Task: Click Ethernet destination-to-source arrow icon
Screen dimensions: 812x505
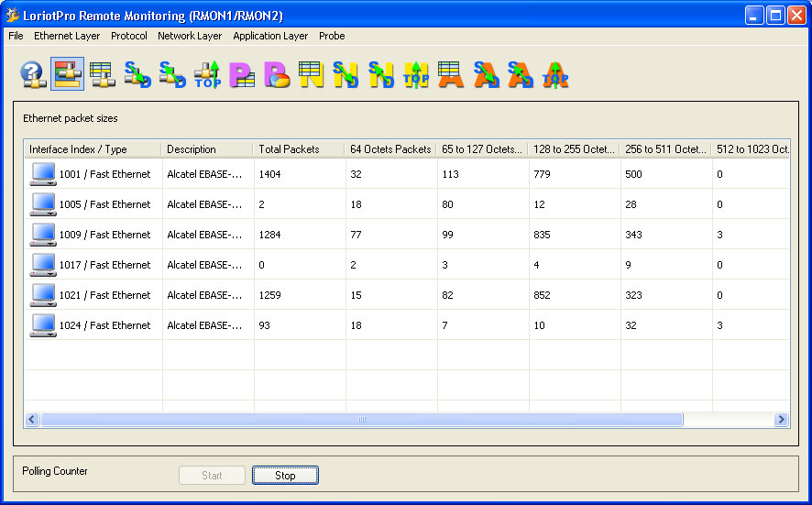Action: click(x=172, y=74)
